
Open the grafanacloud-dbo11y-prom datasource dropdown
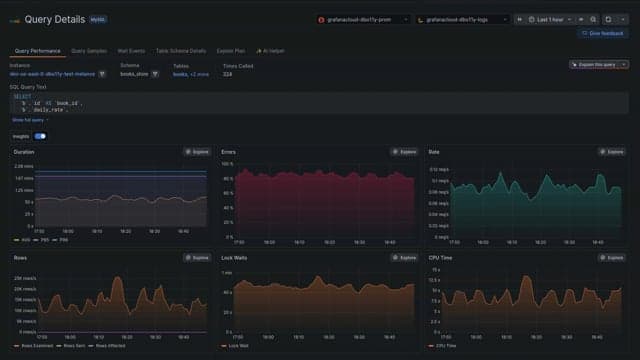click(x=363, y=20)
